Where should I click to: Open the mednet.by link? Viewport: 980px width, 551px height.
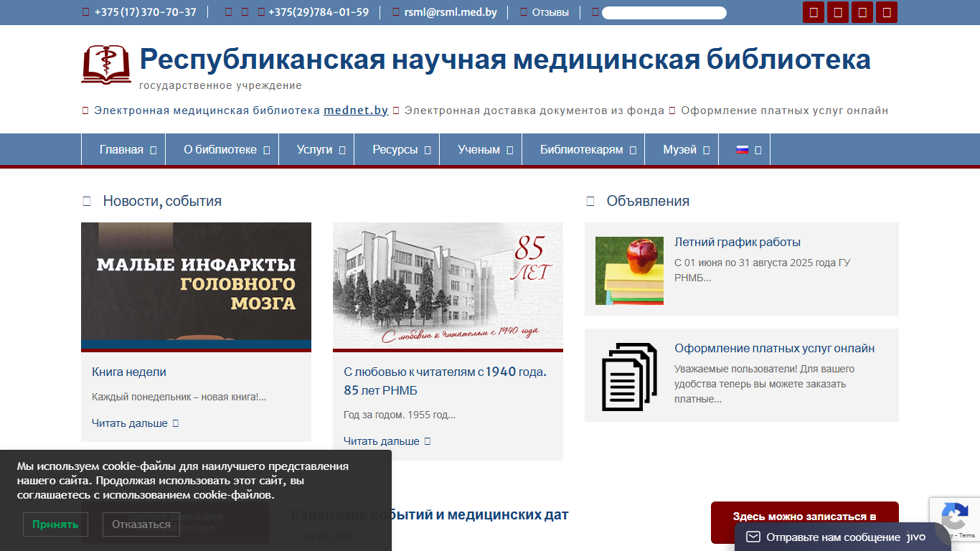356,110
